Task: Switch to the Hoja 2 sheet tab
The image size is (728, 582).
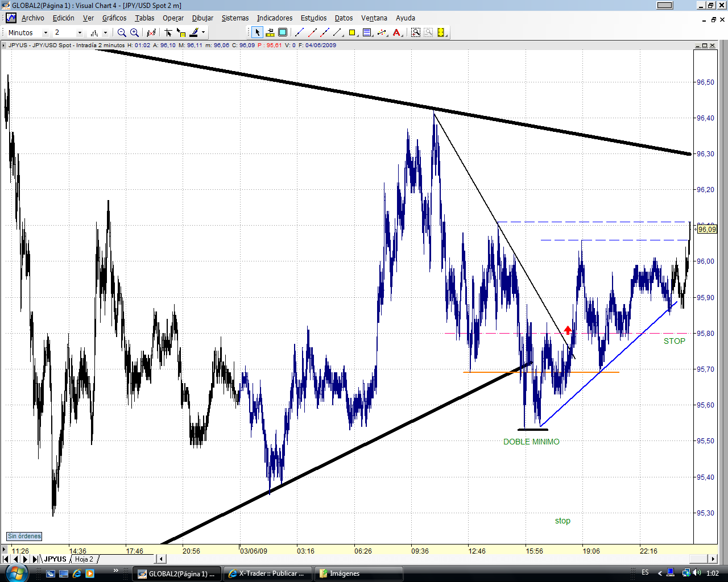Action: (84, 559)
